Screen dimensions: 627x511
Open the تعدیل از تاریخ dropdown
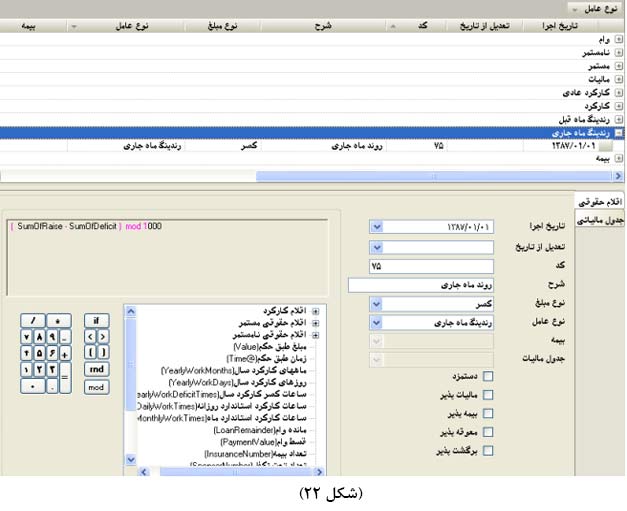coord(376,247)
